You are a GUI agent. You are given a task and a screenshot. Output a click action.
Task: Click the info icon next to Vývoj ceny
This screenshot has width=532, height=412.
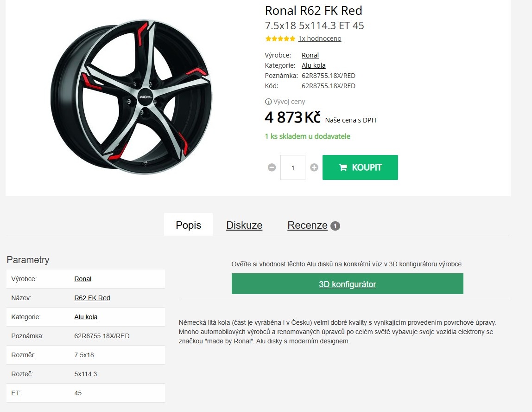pos(268,101)
